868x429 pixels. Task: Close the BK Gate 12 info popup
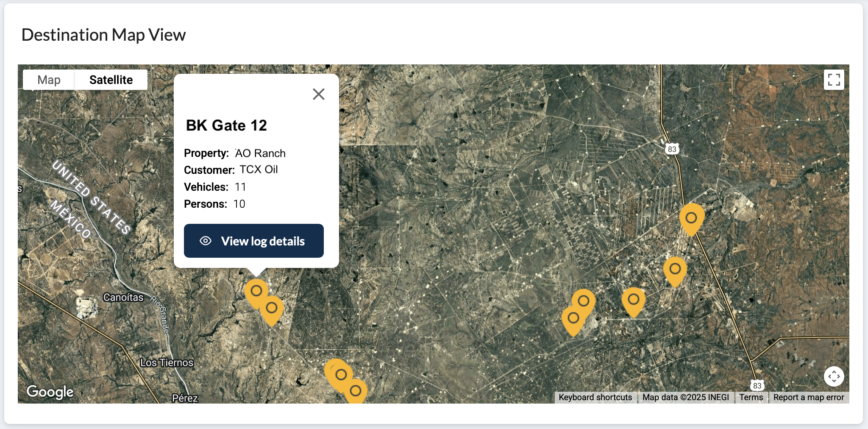pyautogui.click(x=318, y=94)
